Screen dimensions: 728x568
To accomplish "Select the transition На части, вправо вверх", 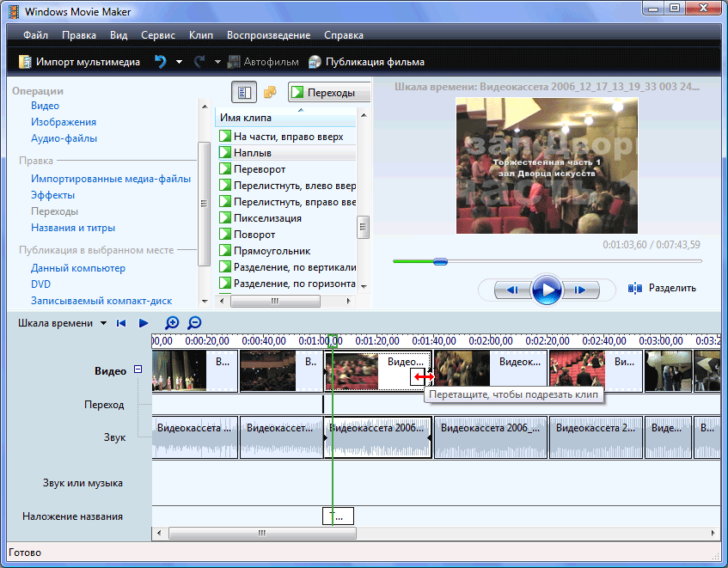I will pyautogui.click(x=287, y=137).
